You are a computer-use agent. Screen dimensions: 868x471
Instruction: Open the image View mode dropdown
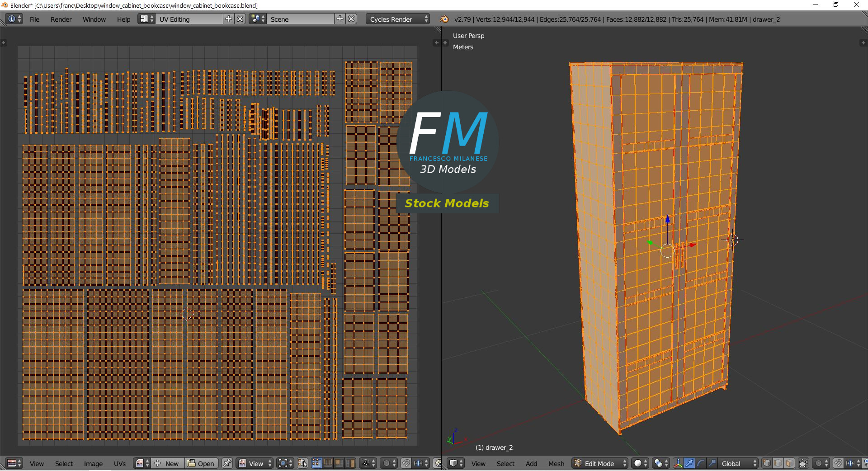coord(255,463)
